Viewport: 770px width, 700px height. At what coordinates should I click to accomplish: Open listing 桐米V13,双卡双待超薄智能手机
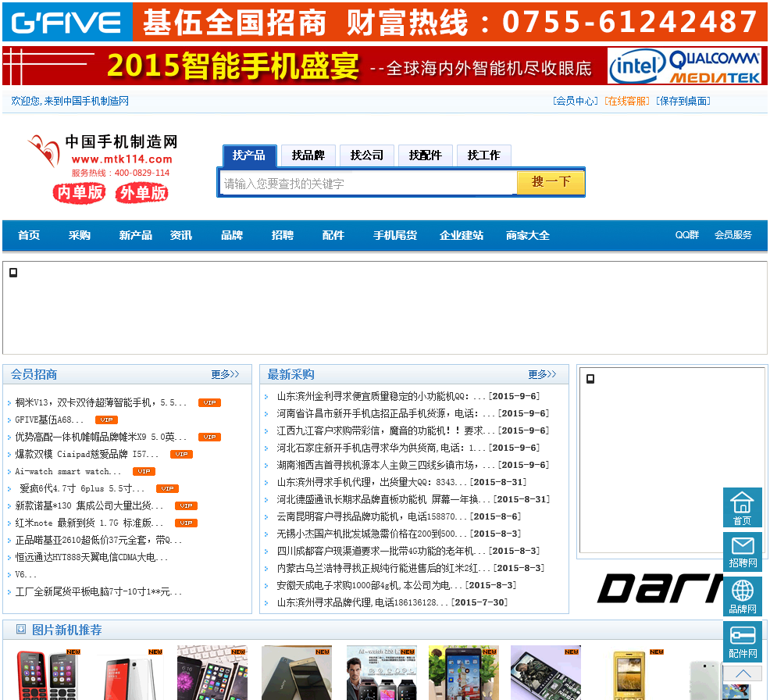101,403
